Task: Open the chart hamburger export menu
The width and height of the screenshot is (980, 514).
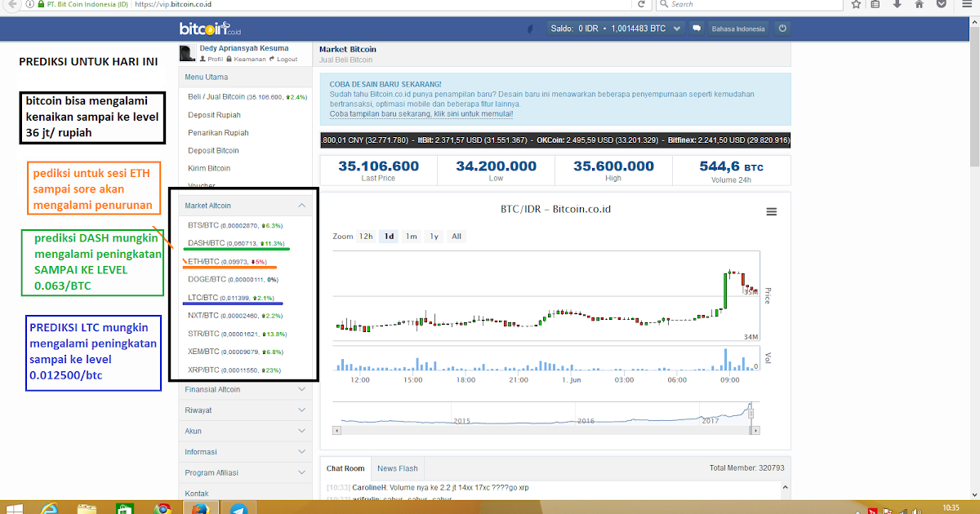Action: click(772, 212)
